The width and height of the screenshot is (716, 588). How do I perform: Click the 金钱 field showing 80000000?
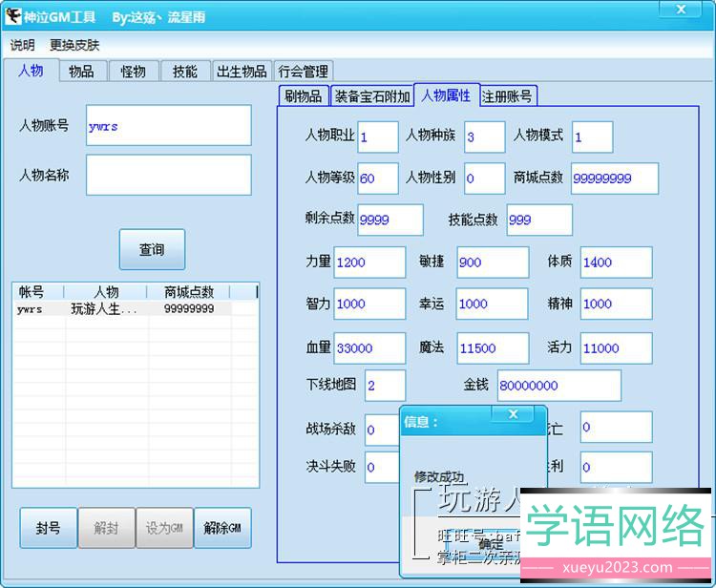[558, 386]
